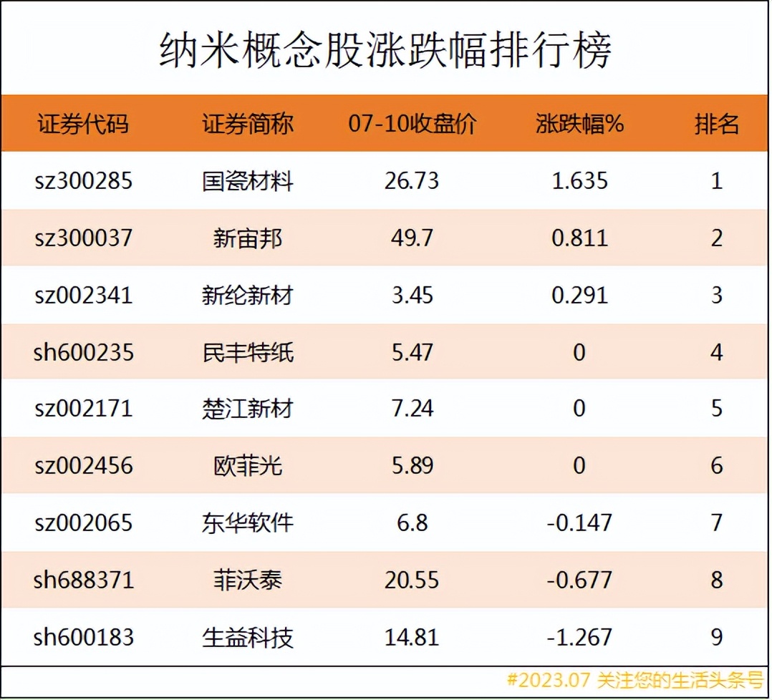Select the stock name 国瓷材料

click(x=248, y=181)
